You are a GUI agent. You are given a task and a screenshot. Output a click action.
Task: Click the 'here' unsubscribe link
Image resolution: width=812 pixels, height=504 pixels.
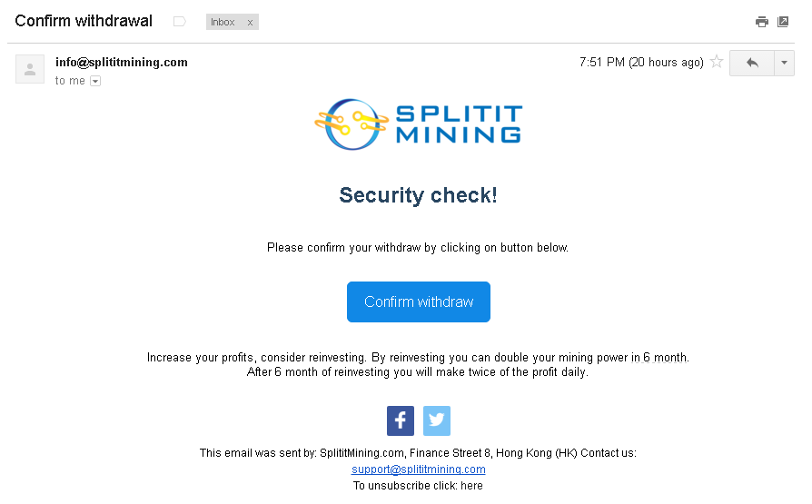click(471, 485)
